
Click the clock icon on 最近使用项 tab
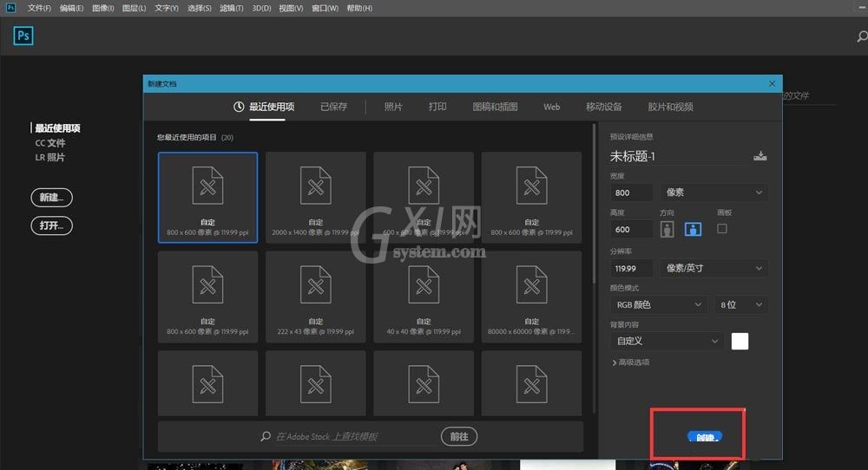pos(239,107)
